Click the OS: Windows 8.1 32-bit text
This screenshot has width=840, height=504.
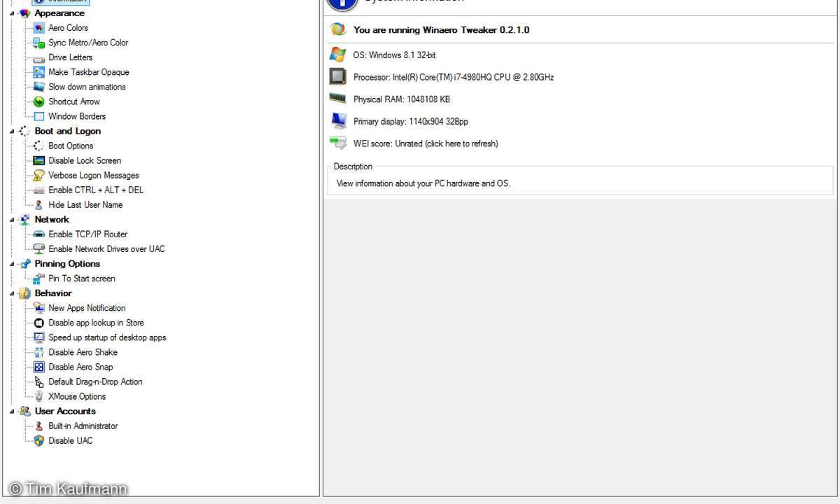pos(395,55)
